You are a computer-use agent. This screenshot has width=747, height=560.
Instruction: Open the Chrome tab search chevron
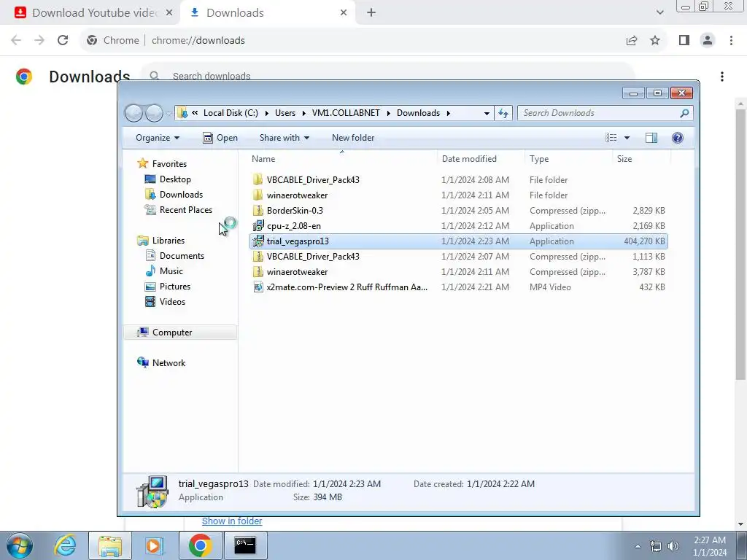coord(659,12)
